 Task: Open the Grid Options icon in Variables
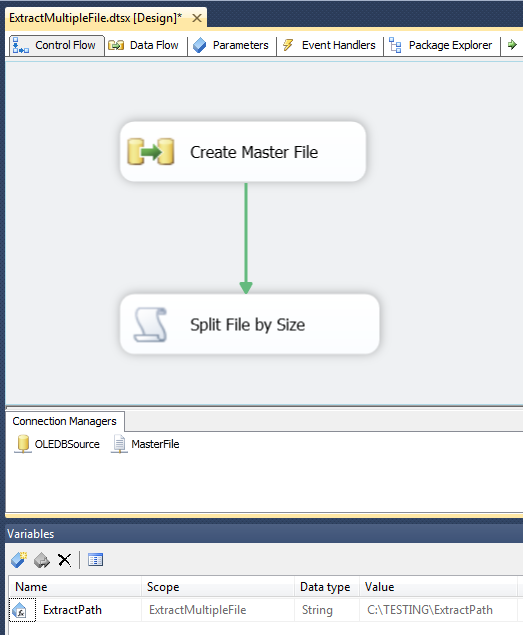(x=96, y=560)
